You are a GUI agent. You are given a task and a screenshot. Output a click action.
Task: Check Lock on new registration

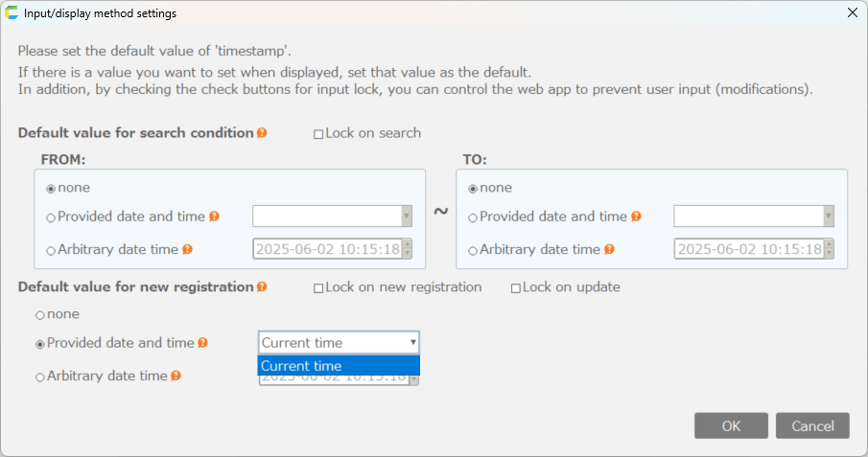point(318,288)
